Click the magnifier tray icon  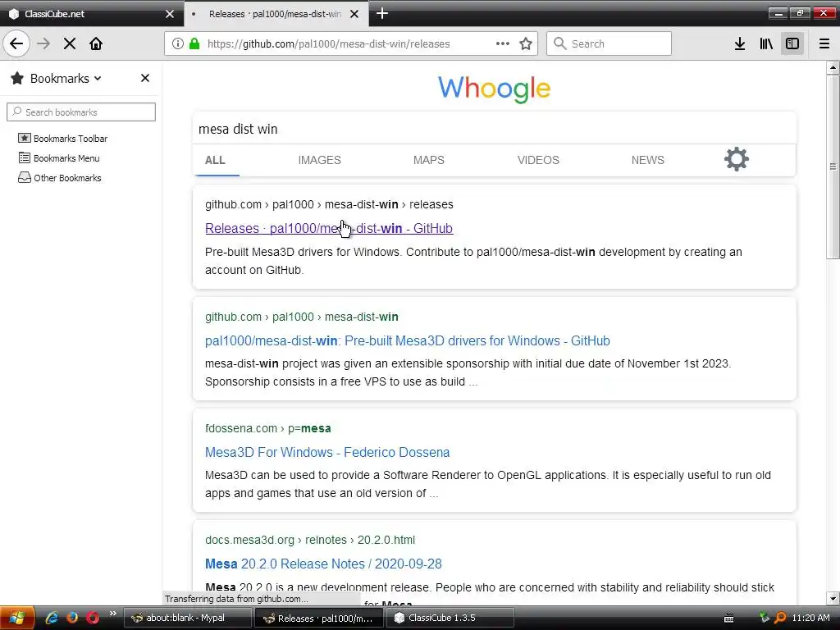click(781, 618)
